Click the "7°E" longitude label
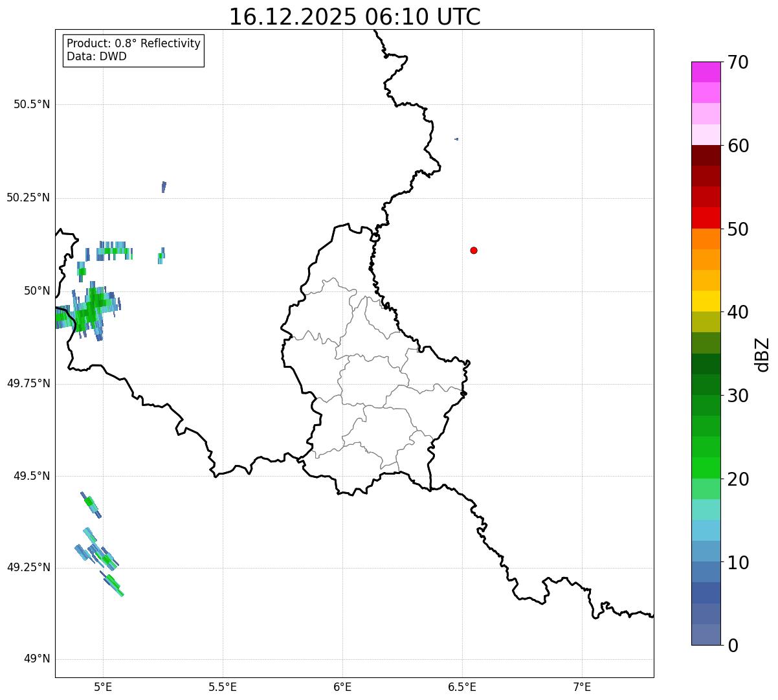 [582, 686]
